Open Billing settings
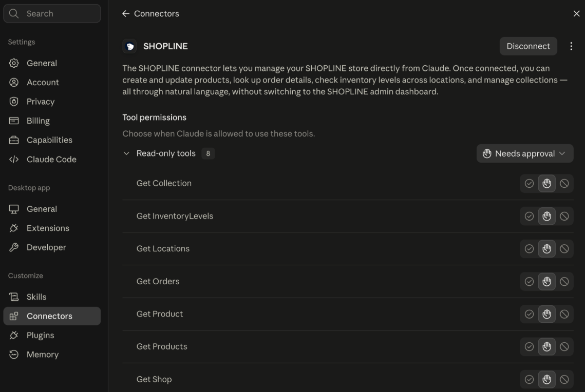The height and width of the screenshot is (392, 585). [52, 121]
